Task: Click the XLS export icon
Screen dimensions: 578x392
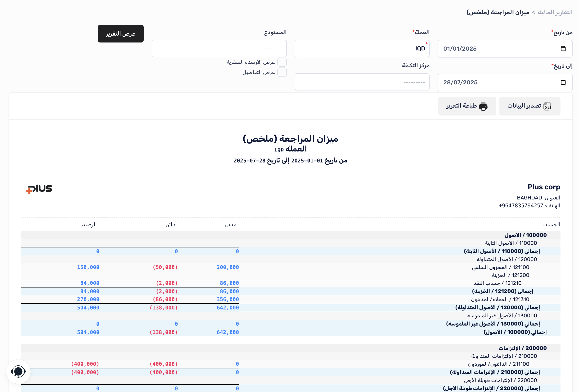Action: [547, 106]
